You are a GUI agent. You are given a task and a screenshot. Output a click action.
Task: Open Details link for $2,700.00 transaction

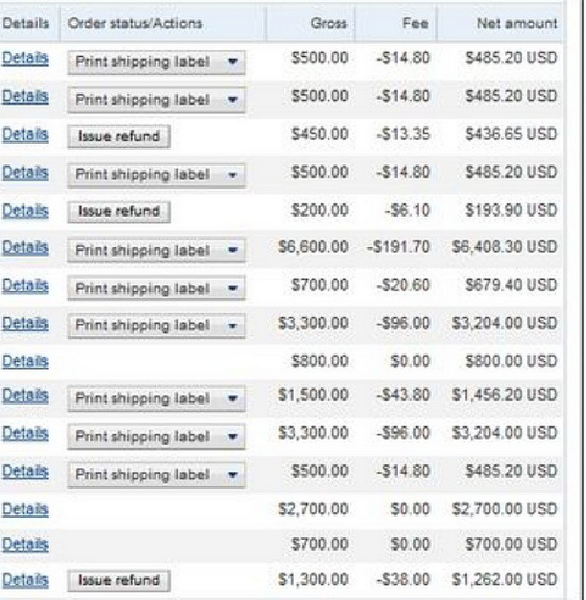tap(25, 509)
